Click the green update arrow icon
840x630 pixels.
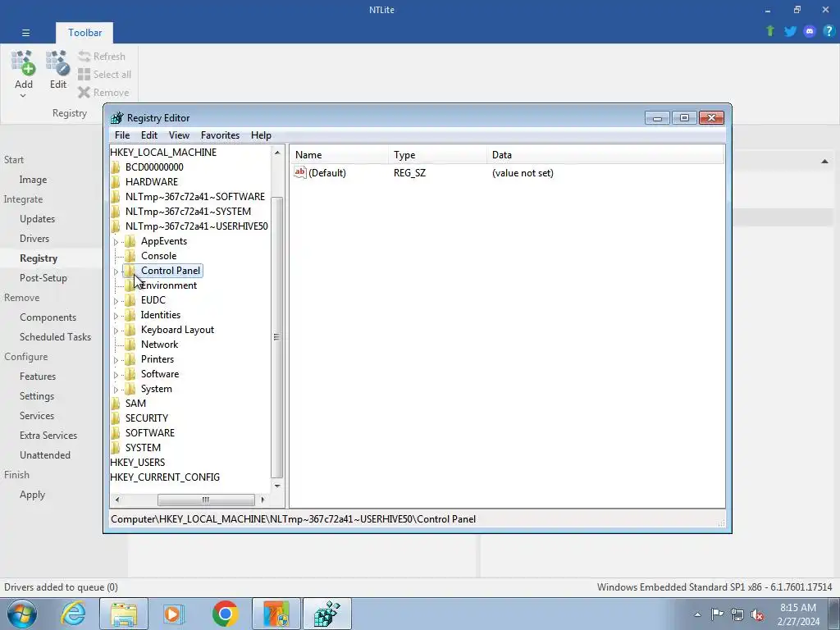coord(770,31)
